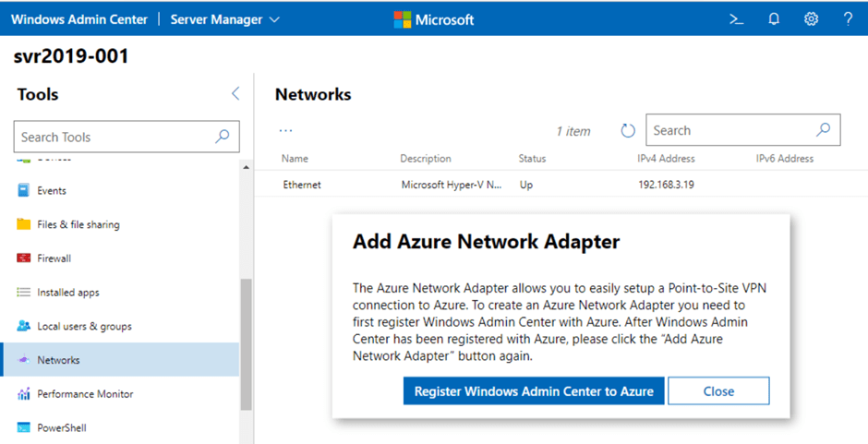Open the settings gear
The width and height of the screenshot is (868, 444).
[811, 18]
